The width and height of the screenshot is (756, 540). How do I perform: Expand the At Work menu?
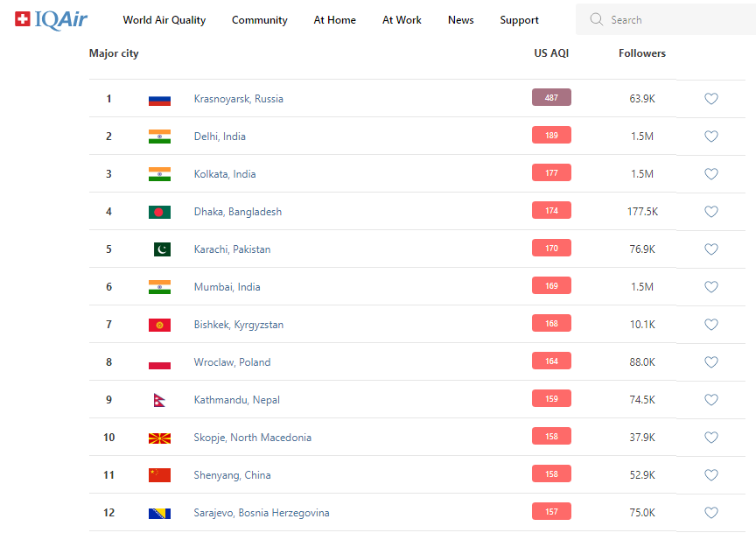pyautogui.click(x=402, y=20)
